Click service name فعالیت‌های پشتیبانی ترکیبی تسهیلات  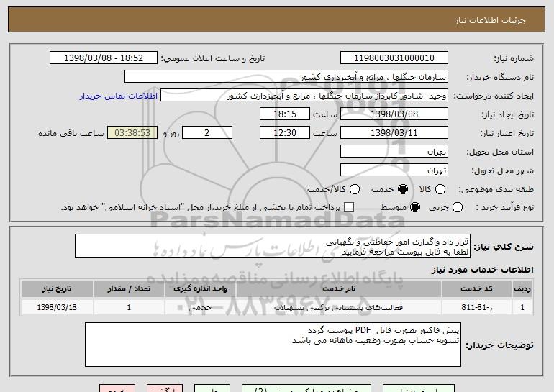point(338,307)
